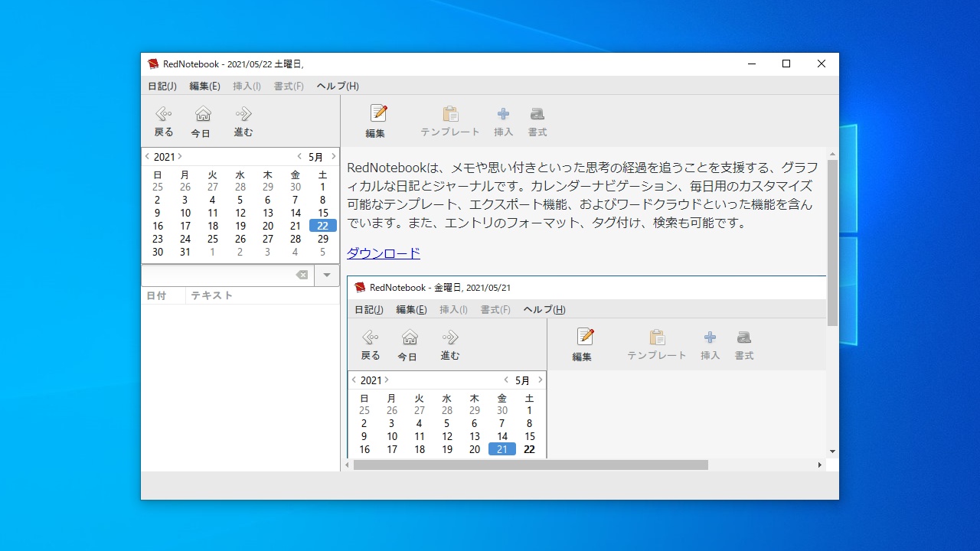Select May 1 in the main calendar

pyautogui.click(x=323, y=187)
